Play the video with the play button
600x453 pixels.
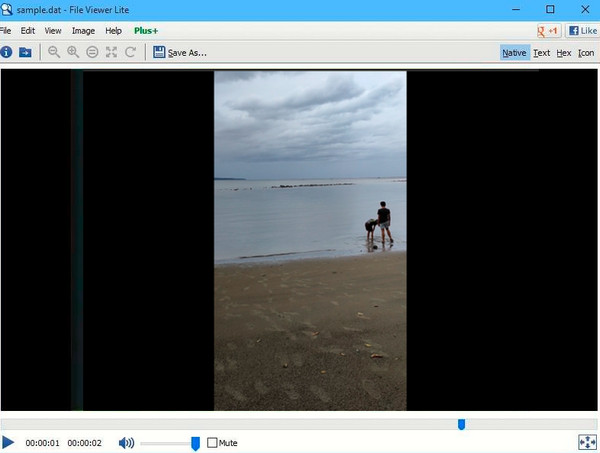(8, 442)
